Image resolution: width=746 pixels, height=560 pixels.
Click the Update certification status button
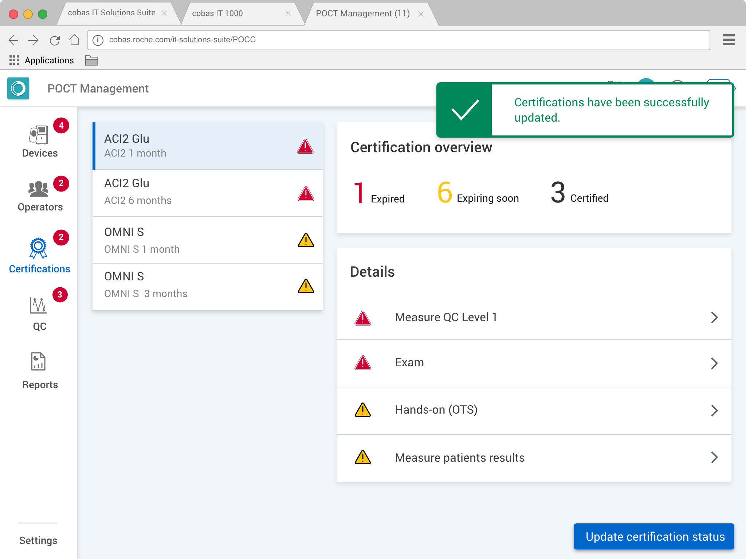(654, 536)
